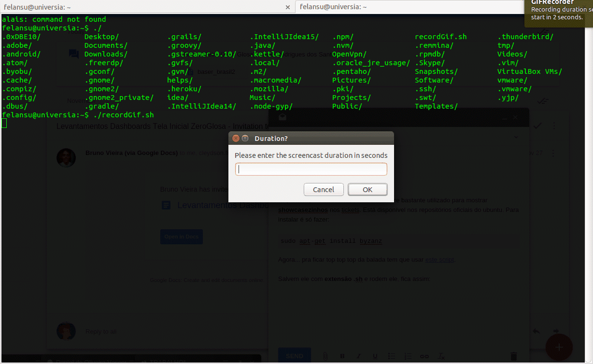Insert a numbered list in compose

tap(408, 356)
